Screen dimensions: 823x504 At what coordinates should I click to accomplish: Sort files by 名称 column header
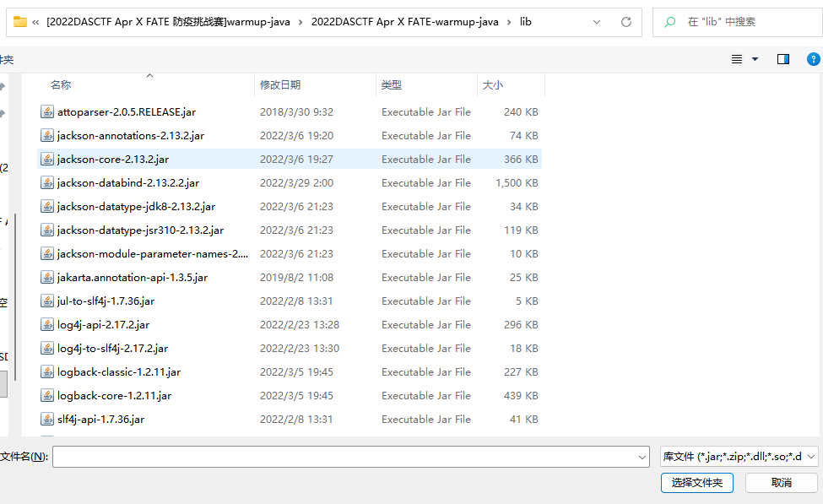tap(61, 85)
